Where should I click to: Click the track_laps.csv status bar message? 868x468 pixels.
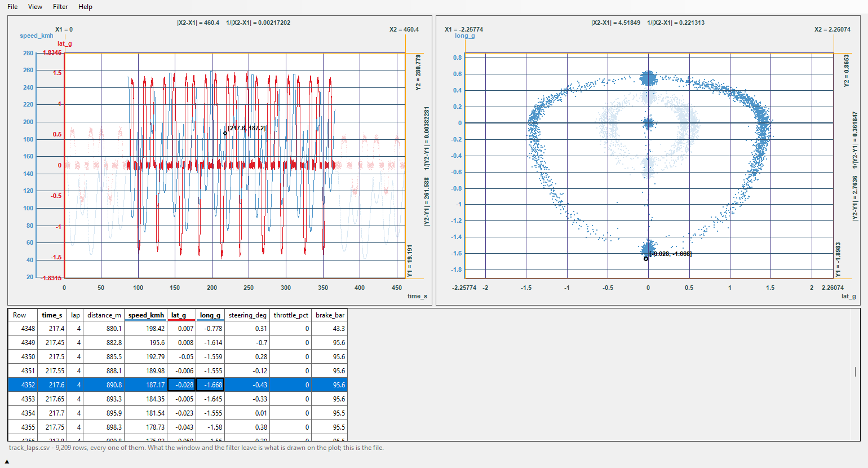196,448
